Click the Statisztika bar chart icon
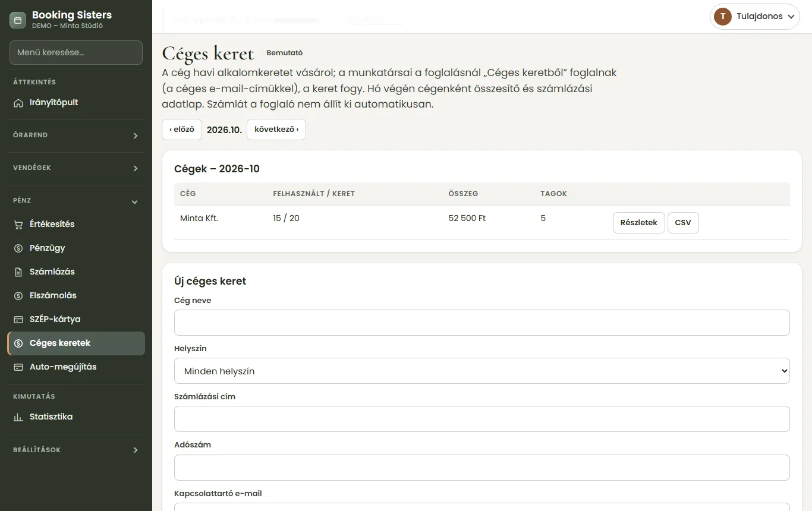Viewport: 812px width, 511px height. 18,417
